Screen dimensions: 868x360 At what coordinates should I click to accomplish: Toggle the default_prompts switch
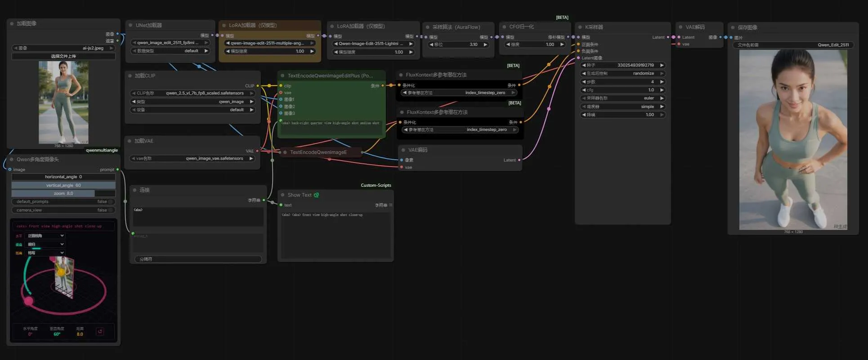[x=110, y=202]
